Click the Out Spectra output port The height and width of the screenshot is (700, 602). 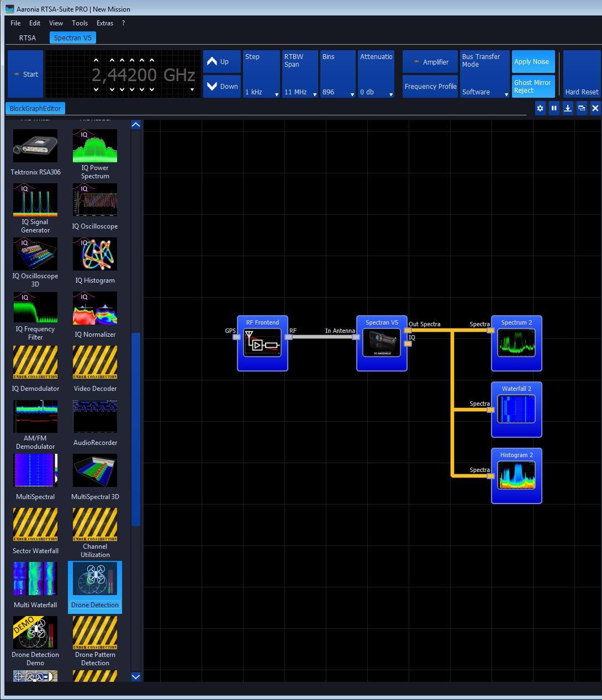408,330
